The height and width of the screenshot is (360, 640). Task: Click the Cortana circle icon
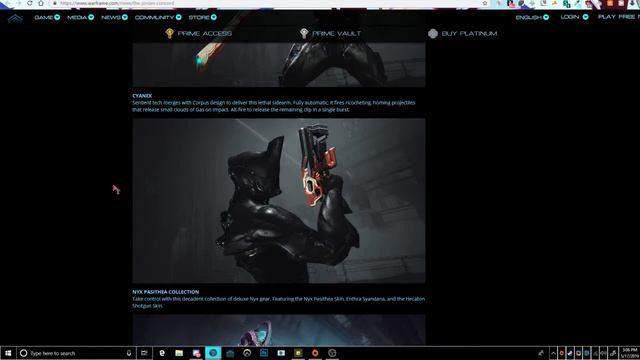(23, 353)
